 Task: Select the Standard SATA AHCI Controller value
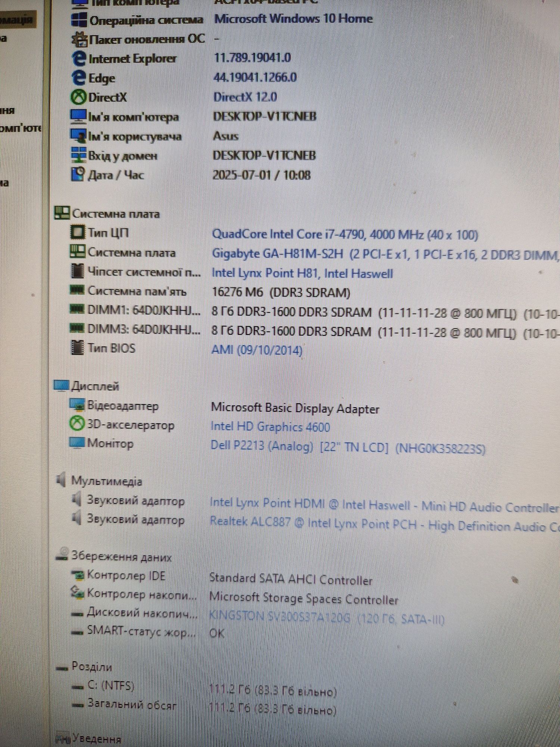pos(291,579)
